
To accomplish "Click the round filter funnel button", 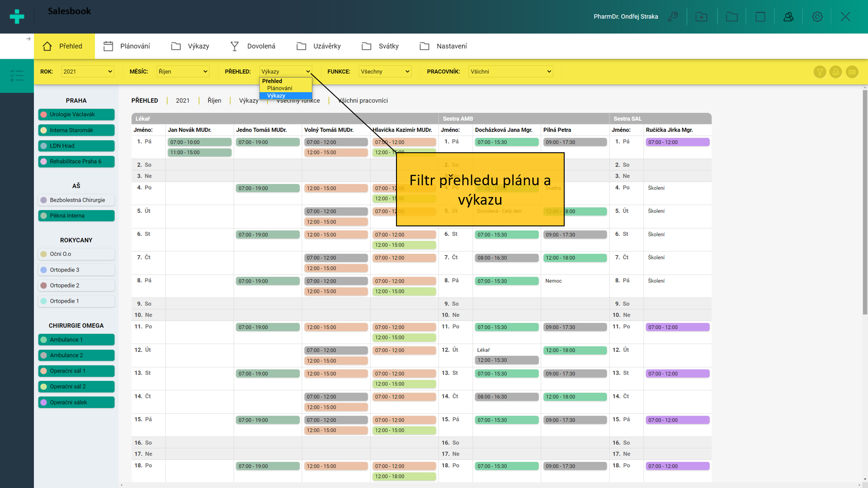I will coord(820,72).
